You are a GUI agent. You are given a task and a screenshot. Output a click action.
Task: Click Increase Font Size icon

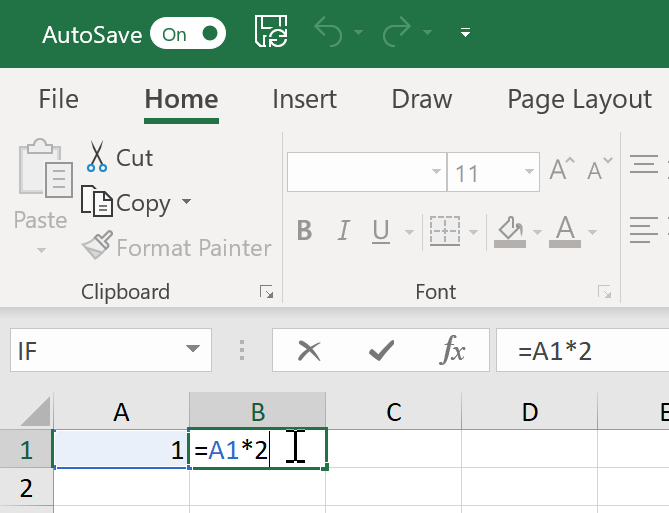562,169
